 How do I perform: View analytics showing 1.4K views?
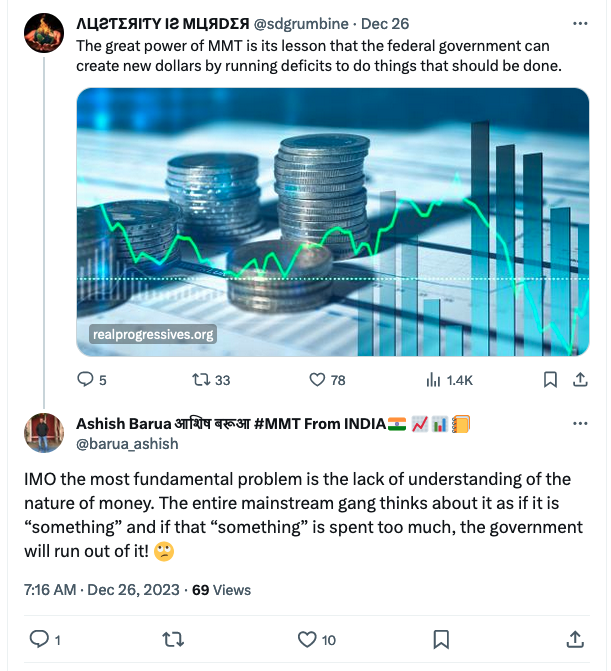(434, 380)
